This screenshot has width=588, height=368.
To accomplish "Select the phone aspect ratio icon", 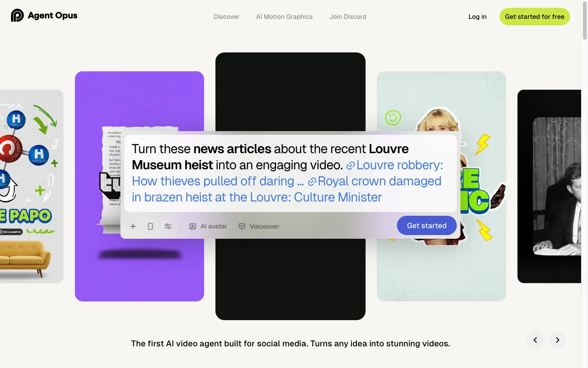I will tap(150, 226).
